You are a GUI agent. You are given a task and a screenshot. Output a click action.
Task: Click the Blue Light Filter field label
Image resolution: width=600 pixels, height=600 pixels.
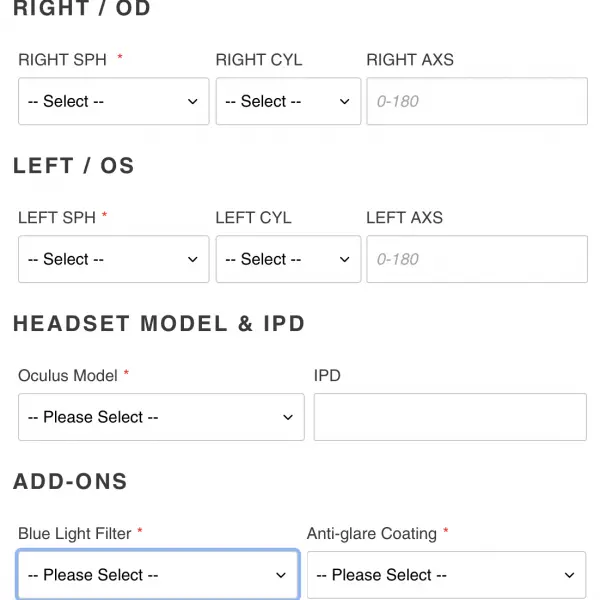point(75,534)
